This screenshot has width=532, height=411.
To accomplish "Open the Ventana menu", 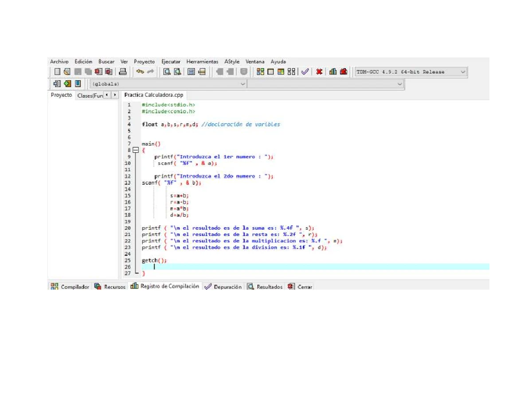I will point(255,62).
